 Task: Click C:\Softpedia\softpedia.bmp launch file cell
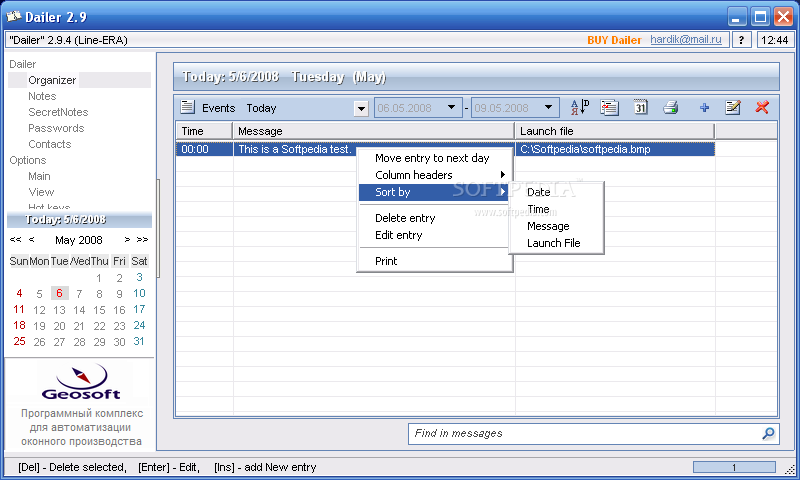coord(615,149)
